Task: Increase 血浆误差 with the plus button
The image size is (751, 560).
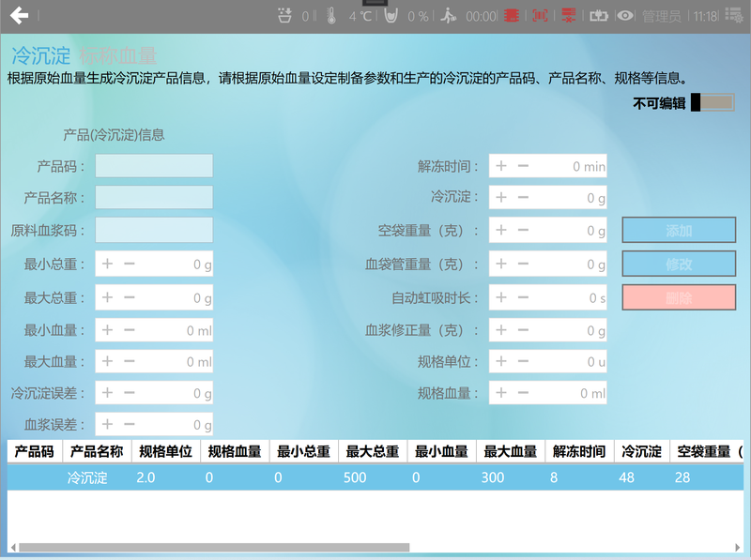Action: (107, 424)
